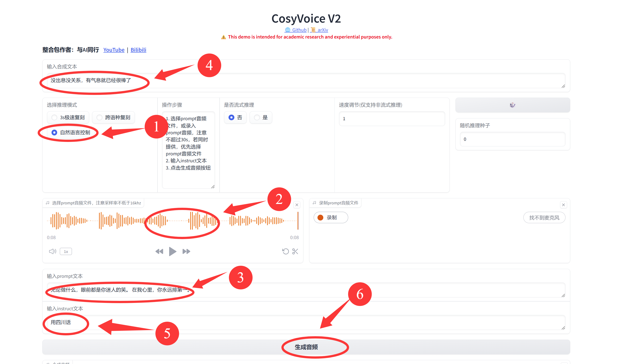Fast forward the prompt audio

tap(186, 251)
